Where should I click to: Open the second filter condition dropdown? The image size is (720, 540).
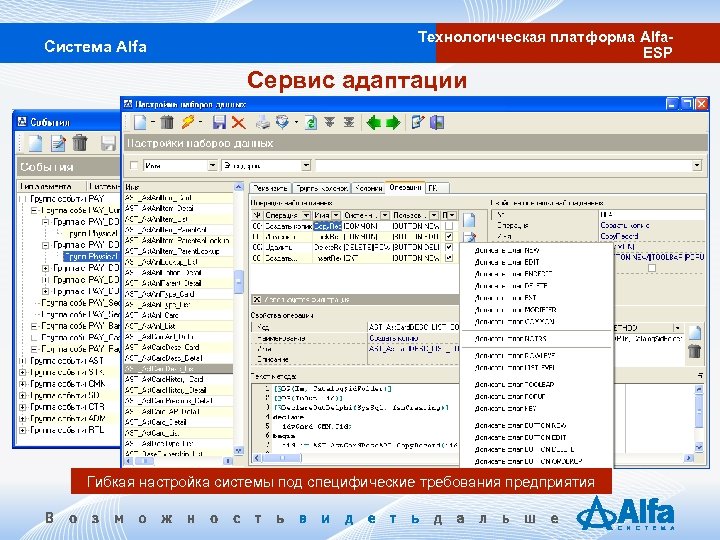click(306, 165)
